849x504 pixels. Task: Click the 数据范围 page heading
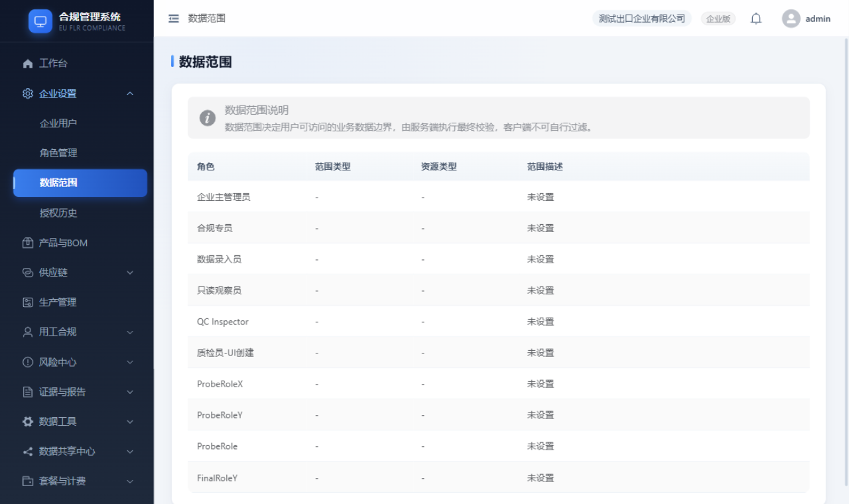click(206, 62)
